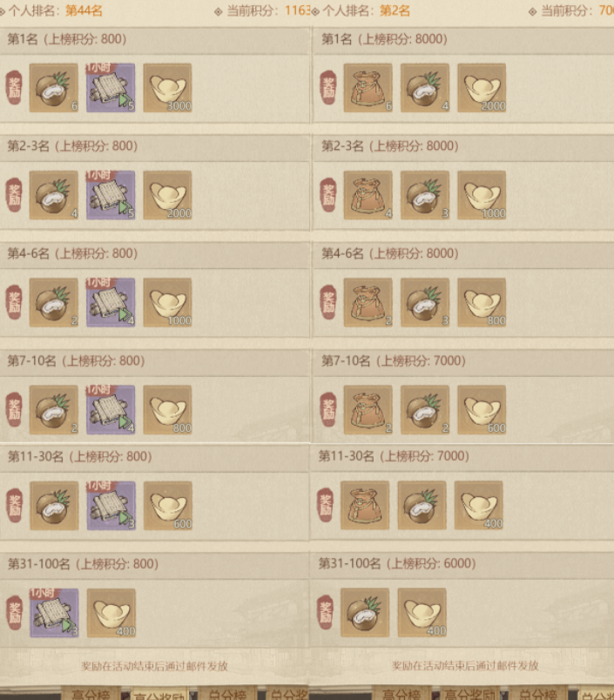Click the coconut in right 第31-100名 row
Viewport: 614px width, 700px height.
pos(365,613)
